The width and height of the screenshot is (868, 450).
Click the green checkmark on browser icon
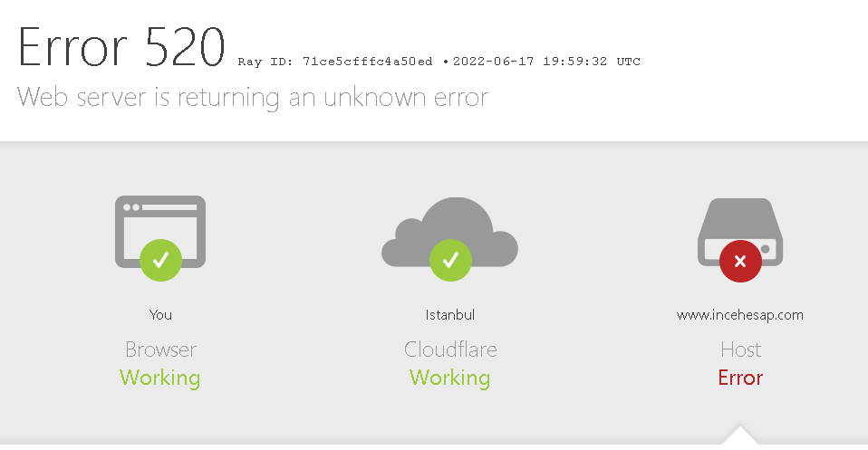pos(160,260)
